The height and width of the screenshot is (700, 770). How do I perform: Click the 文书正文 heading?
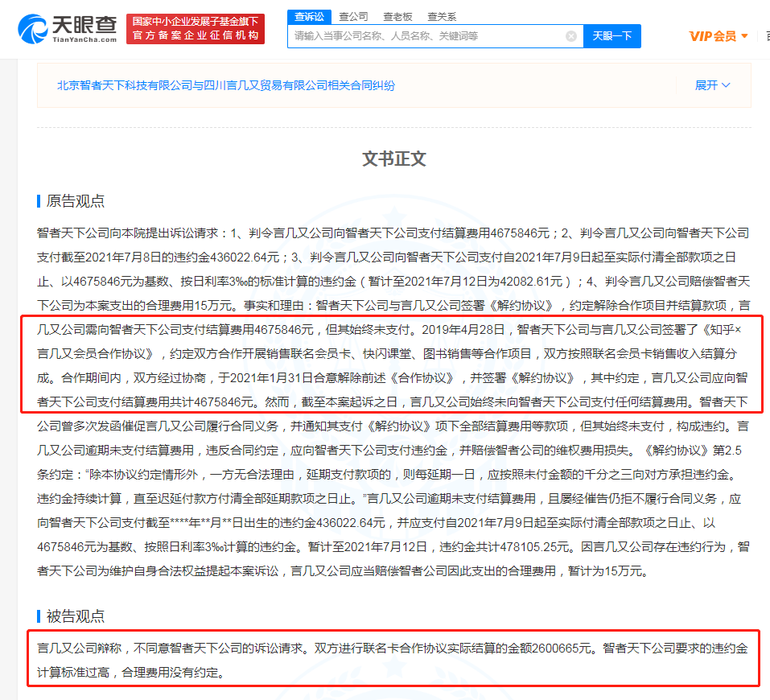coord(393,159)
